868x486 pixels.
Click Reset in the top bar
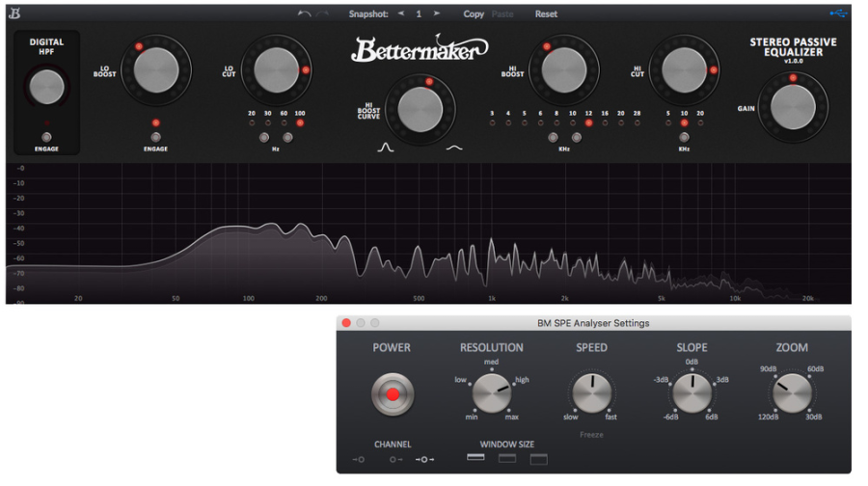(546, 13)
